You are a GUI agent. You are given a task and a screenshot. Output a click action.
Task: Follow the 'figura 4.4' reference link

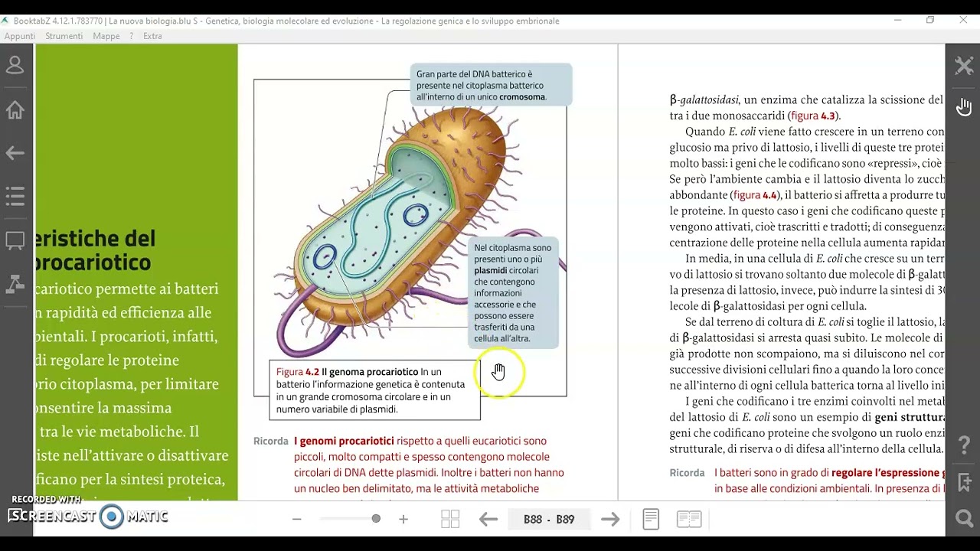point(756,195)
